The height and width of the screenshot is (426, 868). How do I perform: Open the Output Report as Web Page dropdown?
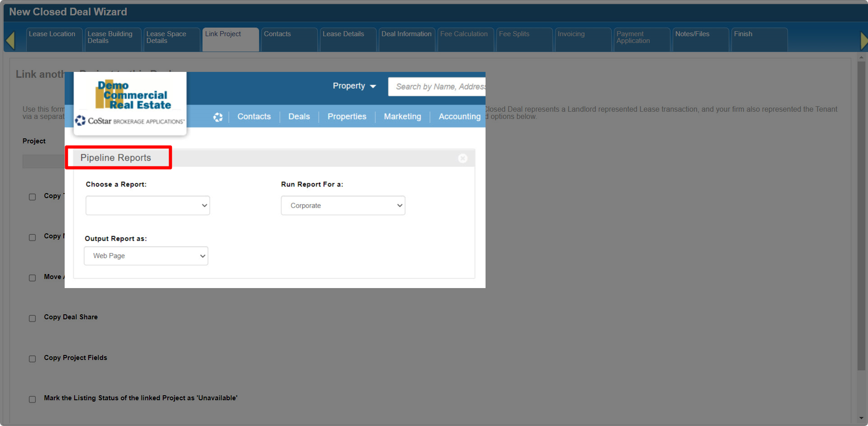coord(146,256)
